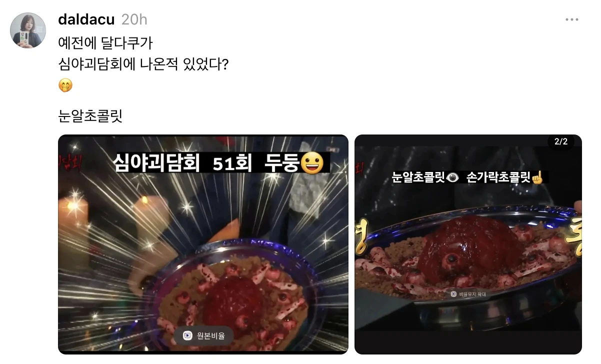601x364 pixels.
Task: Select the 비율유지 확대 label
Action: coord(472,294)
